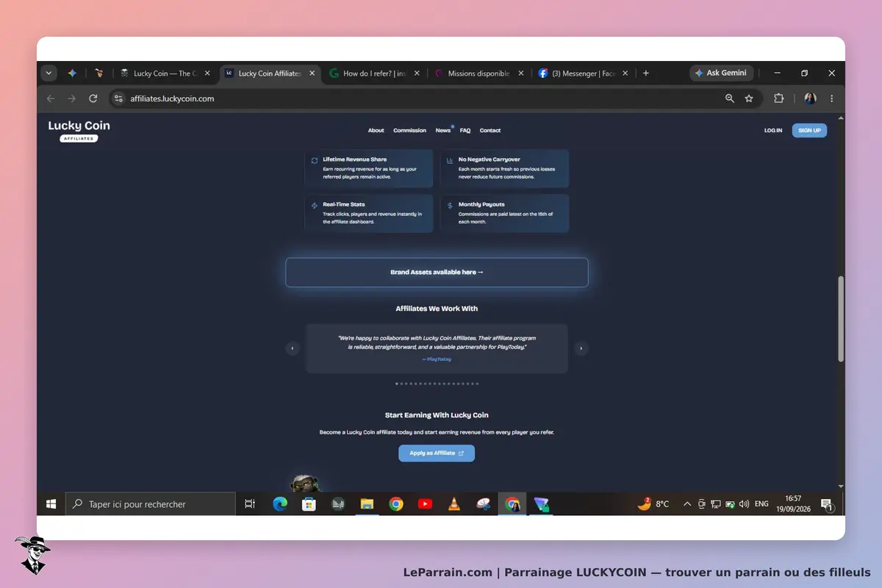
Task: Click the Monthly Payouts dollar icon
Action: point(450,206)
